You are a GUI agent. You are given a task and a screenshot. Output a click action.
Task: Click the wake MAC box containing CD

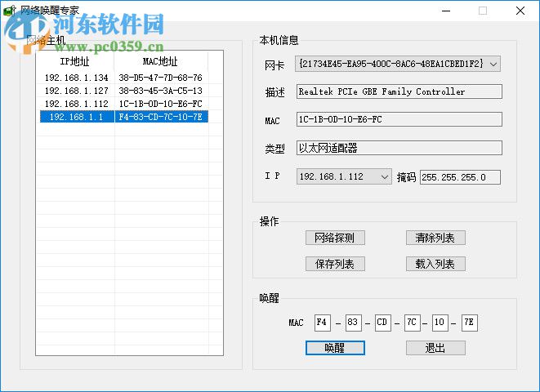tap(383, 323)
